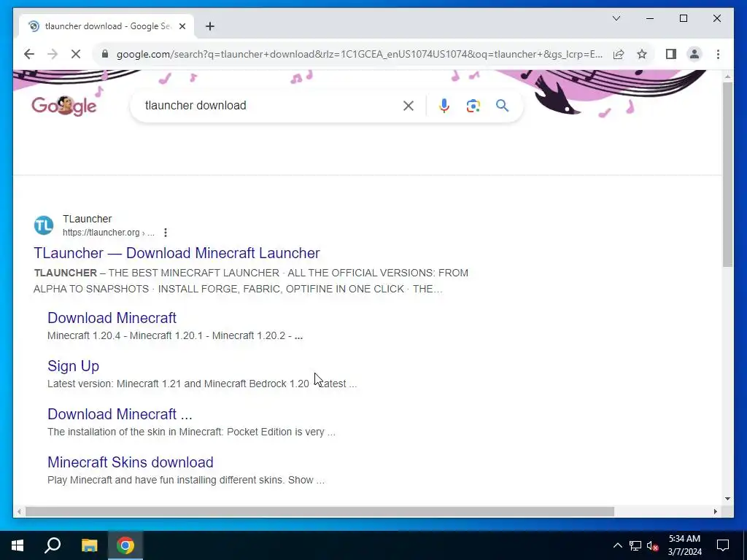Viewport: 747px width, 560px height.
Task: Open Windows taskbar search
Action: click(53, 545)
